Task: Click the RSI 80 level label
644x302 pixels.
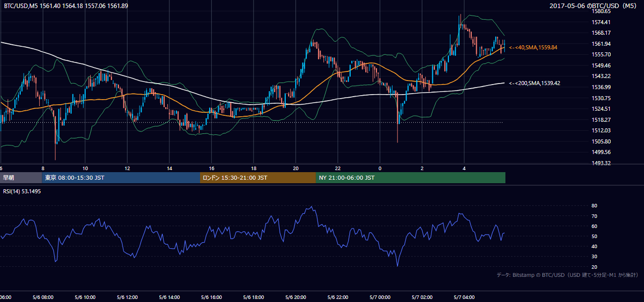Action: pos(594,206)
